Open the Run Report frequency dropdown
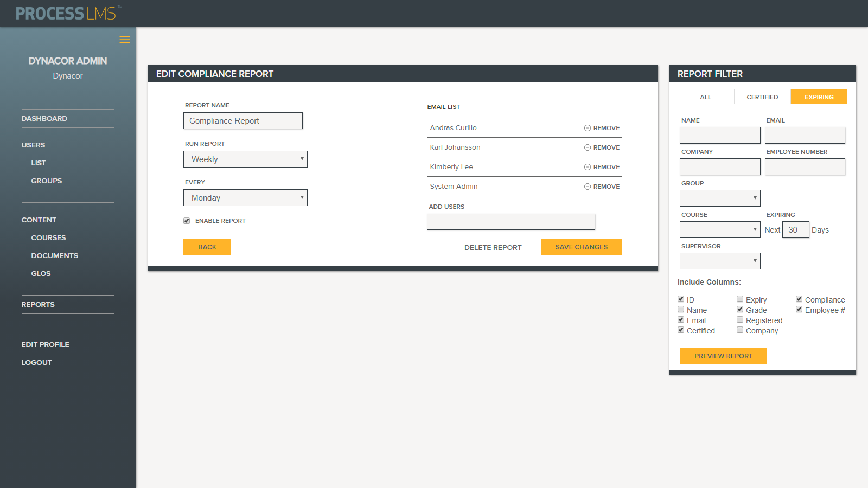Viewport: 868px width, 488px height. (x=245, y=159)
